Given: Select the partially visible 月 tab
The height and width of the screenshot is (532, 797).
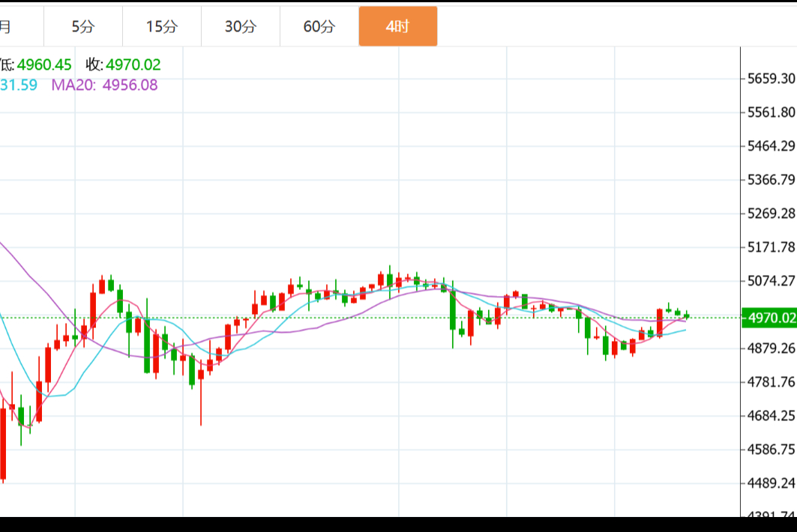Looking at the screenshot, I should (x=6, y=27).
